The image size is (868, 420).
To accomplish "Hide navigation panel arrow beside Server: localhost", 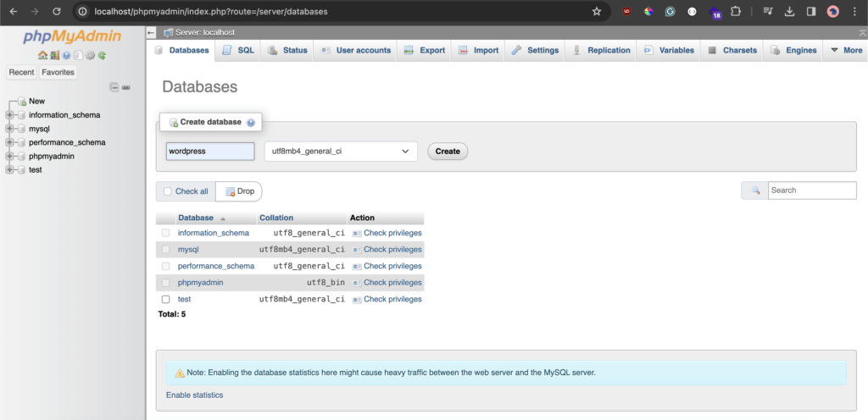I will coord(151,33).
